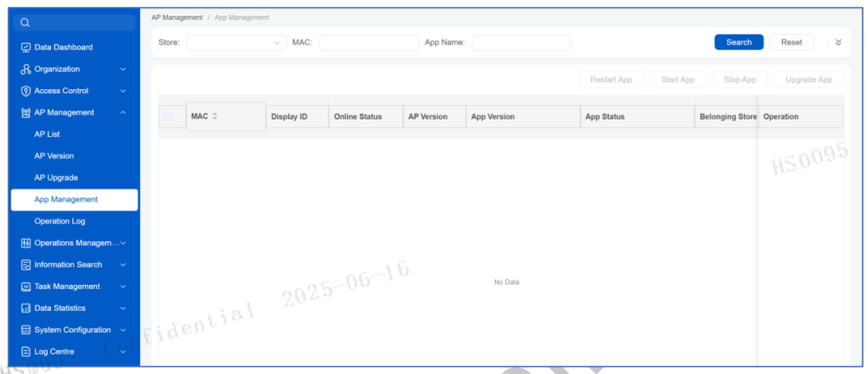Image resolution: width=868 pixels, height=374 pixels.
Task: Click the Online Status column header
Action: 366,116
